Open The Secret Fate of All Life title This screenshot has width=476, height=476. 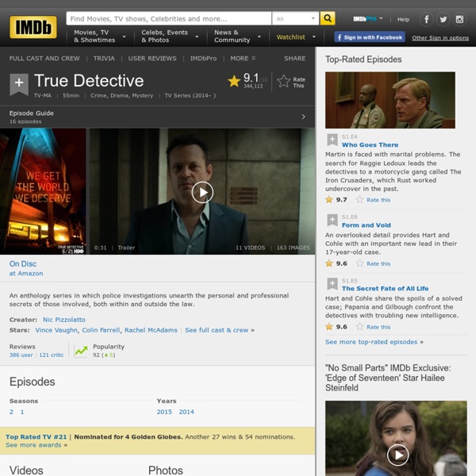[x=385, y=289]
